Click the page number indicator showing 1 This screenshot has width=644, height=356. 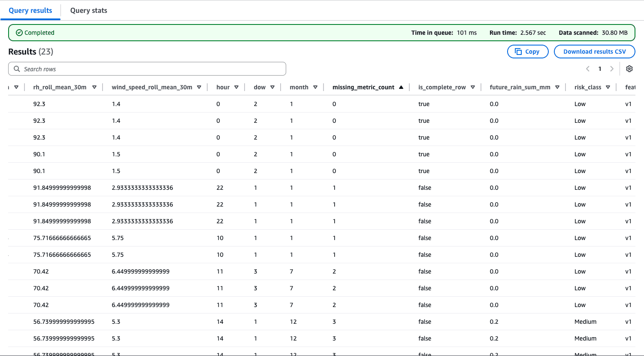pos(600,69)
